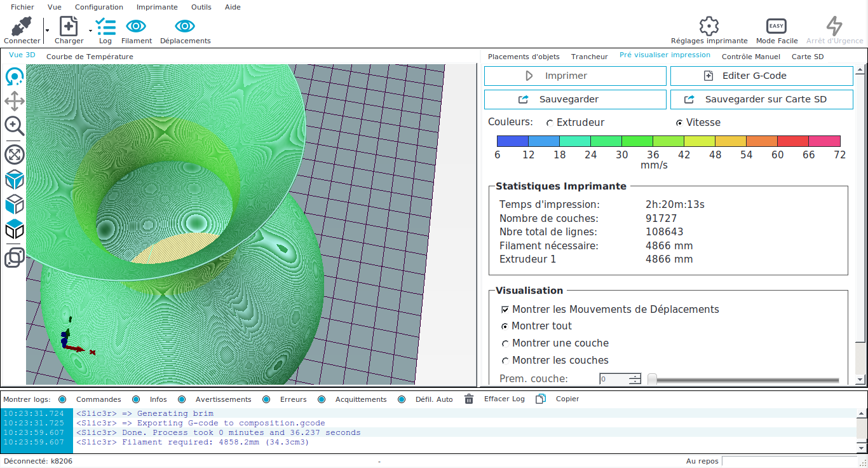Click the log panel scrollbar

pos(861,430)
